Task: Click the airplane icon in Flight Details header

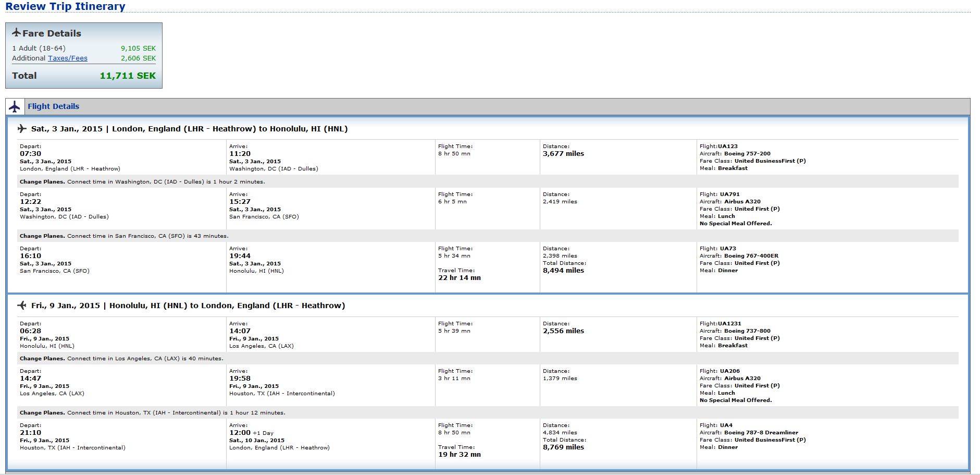Action: click(x=15, y=106)
